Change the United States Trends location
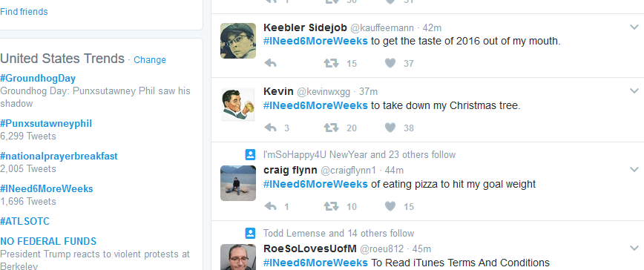Viewport: 644px width, 270px height. click(150, 60)
